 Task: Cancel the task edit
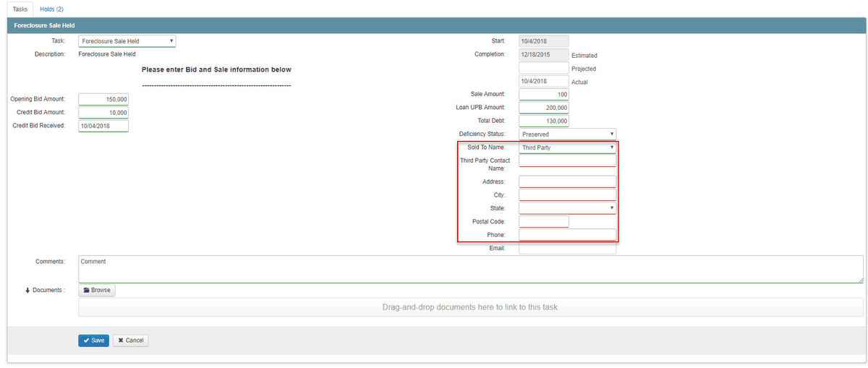(131, 341)
